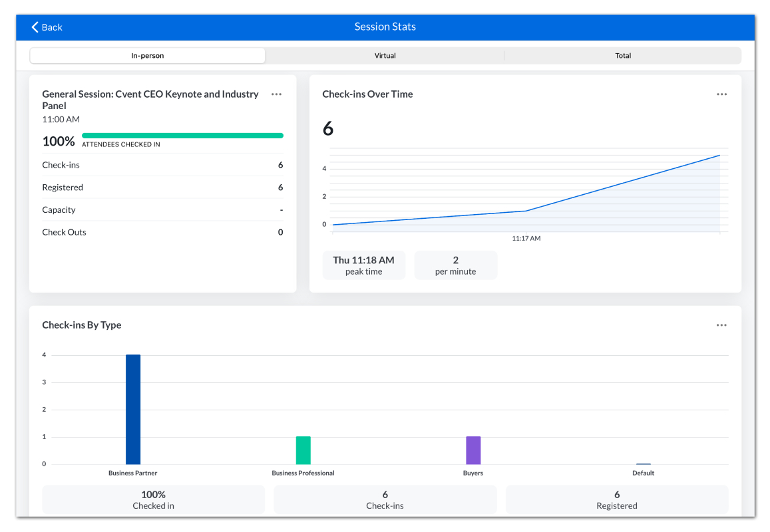Switch to the Total tab
This screenshot has height=532, width=770.
coord(623,55)
